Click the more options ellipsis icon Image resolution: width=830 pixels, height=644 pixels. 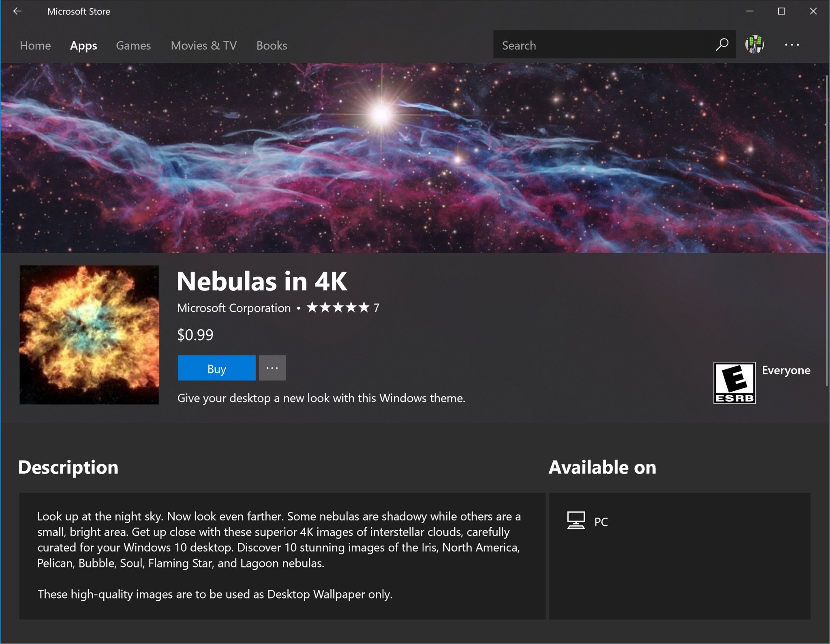pyautogui.click(x=272, y=368)
